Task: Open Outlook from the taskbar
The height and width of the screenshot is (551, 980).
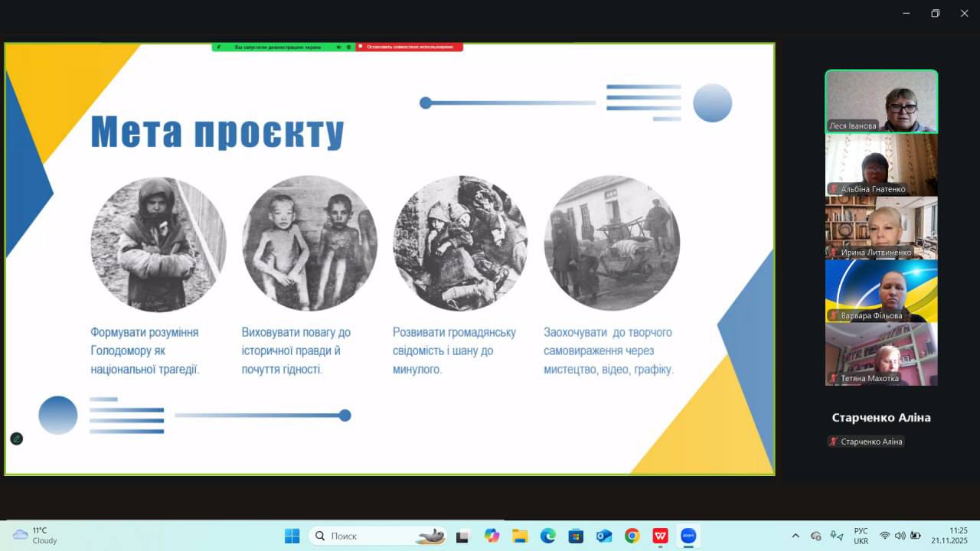Action: (604, 536)
